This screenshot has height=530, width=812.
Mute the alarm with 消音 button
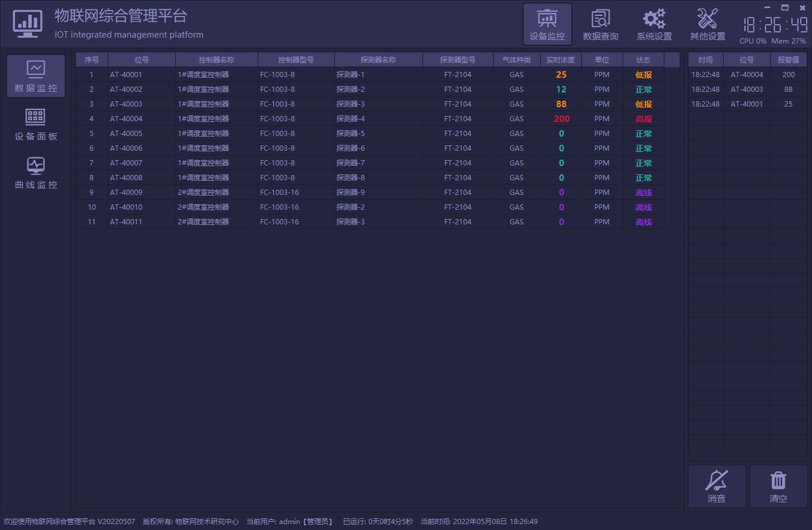tap(717, 486)
